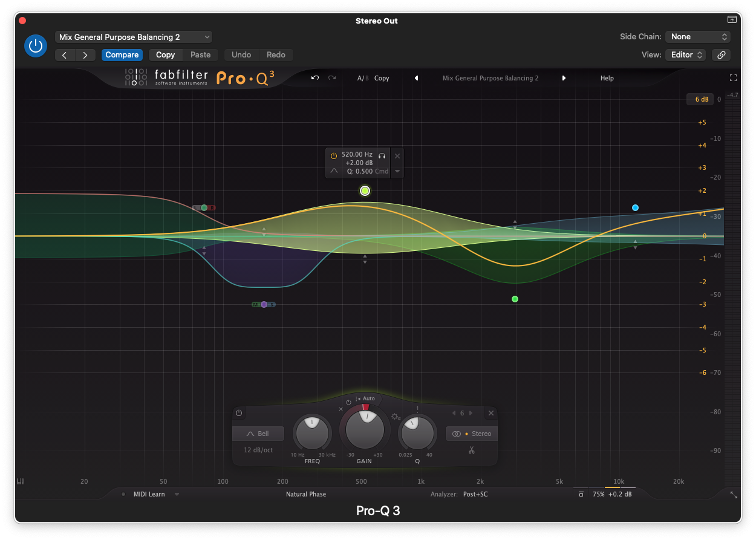
Task: Expand the Bell filter shape menu
Action: [258, 434]
